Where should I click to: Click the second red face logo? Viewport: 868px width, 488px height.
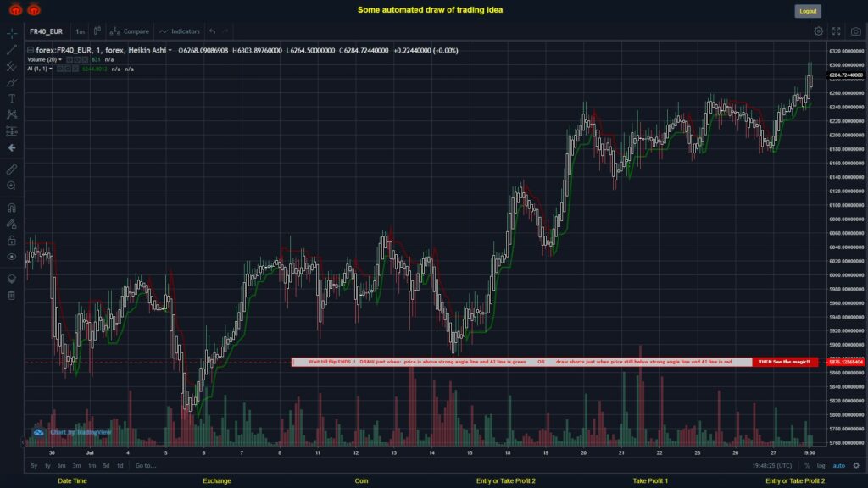coord(34,9)
